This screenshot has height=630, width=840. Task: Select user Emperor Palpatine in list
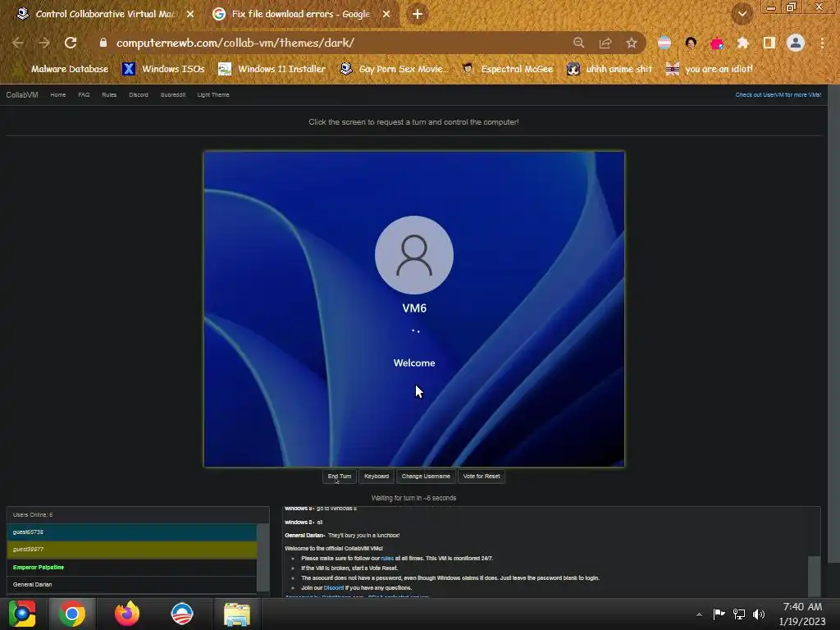tap(132, 568)
